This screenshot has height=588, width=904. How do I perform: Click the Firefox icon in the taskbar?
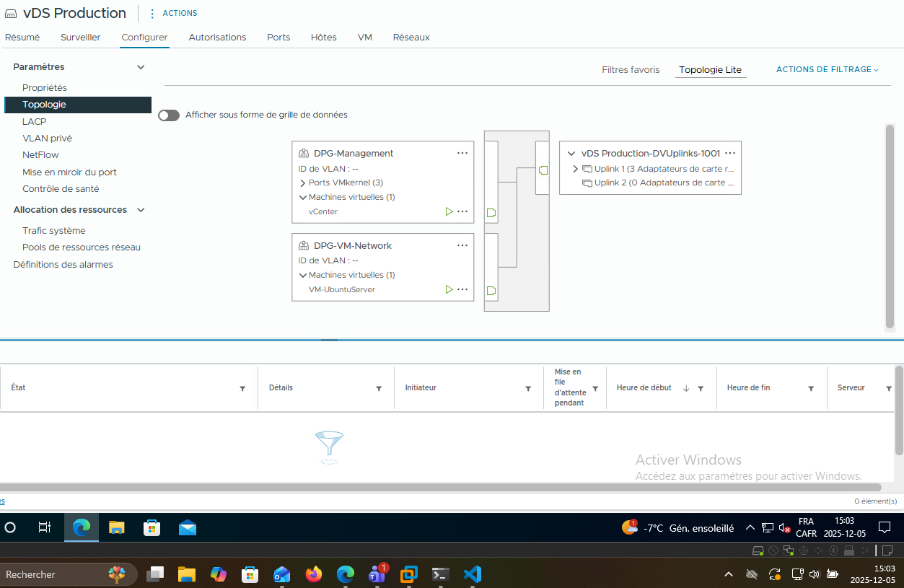point(313,574)
